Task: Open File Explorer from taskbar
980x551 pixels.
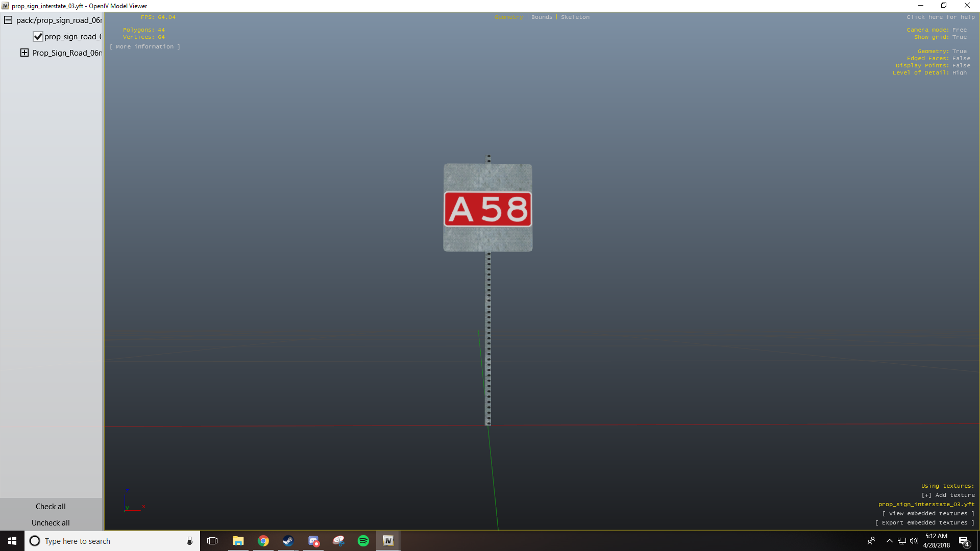Action: click(238, 541)
